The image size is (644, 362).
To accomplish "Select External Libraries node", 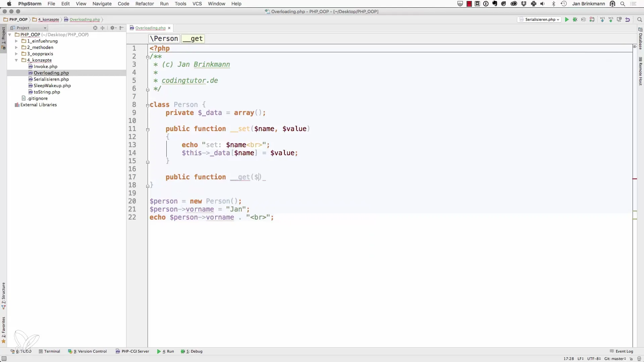I will pyautogui.click(x=39, y=105).
